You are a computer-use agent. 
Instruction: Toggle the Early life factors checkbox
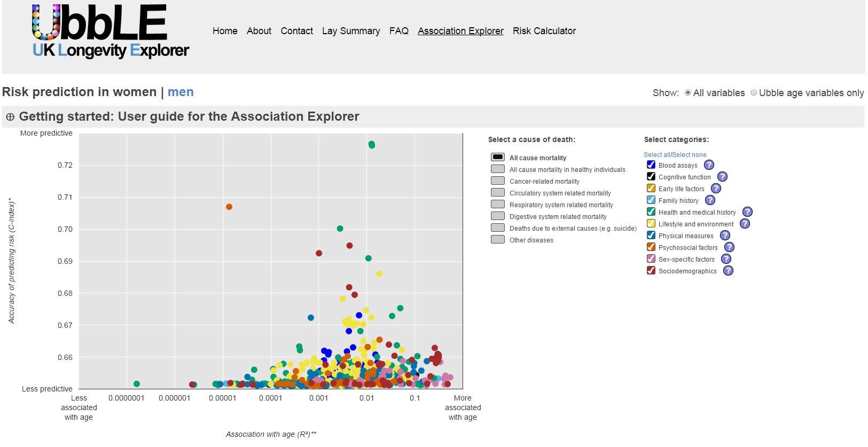(651, 189)
